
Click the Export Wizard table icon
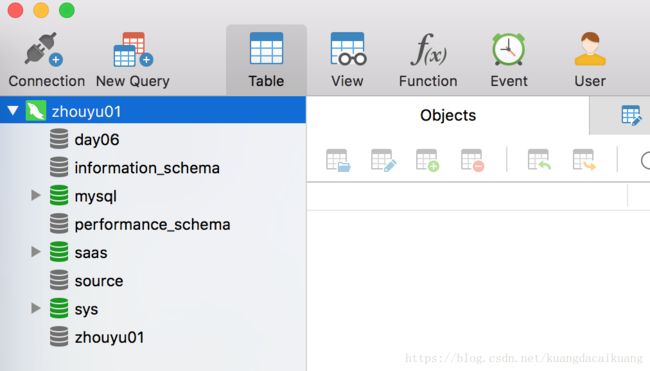(x=584, y=160)
